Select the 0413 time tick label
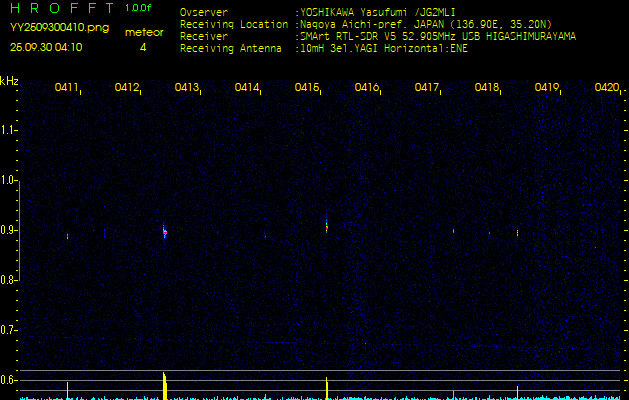Viewport: 629px width, 400px height. pyautogui.click(x=187, y=88)
